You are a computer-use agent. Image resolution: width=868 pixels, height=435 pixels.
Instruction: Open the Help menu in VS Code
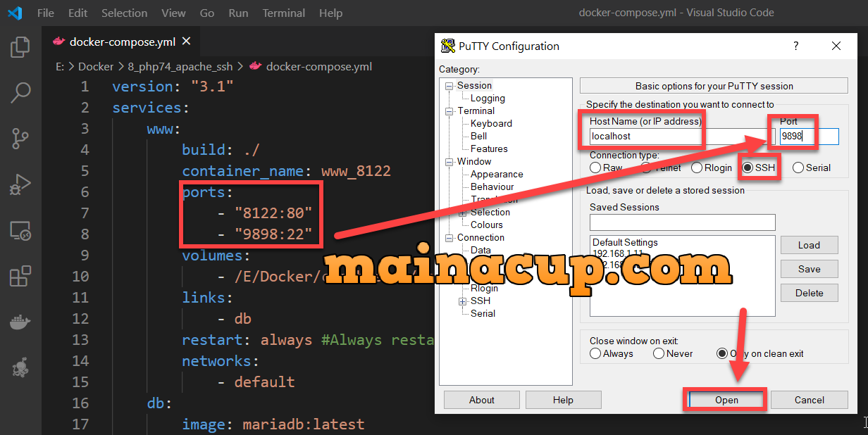[x=330, y=13]
